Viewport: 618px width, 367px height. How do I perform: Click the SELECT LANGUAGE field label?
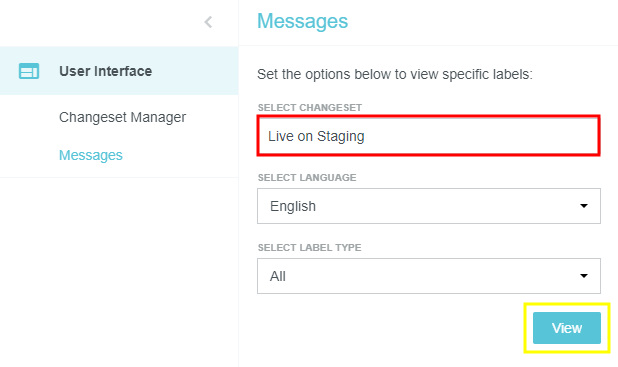(x=307, y=178)
